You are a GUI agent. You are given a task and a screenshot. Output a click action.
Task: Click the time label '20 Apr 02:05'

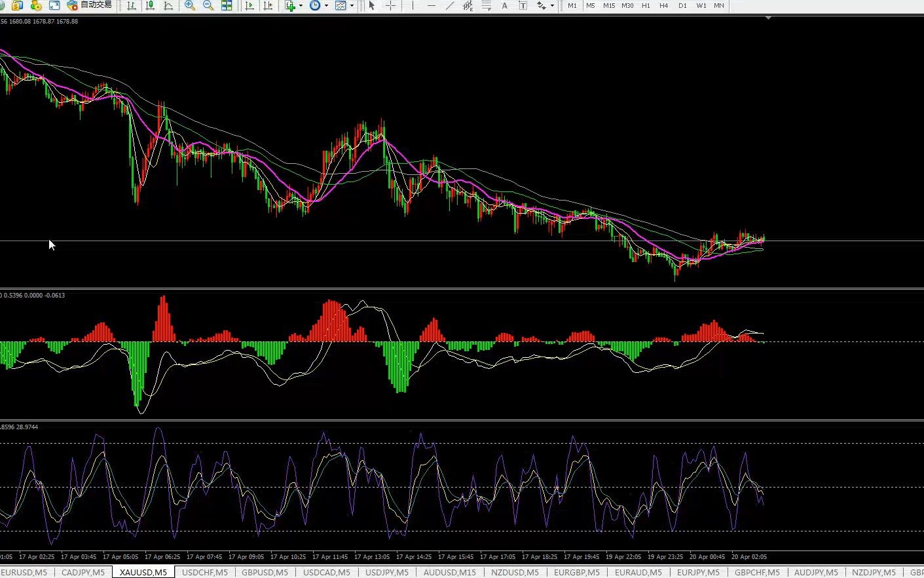[749, 557]
